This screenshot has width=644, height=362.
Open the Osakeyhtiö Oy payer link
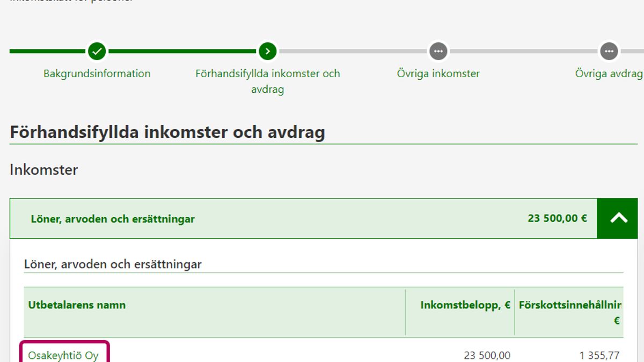click(63, 355)
